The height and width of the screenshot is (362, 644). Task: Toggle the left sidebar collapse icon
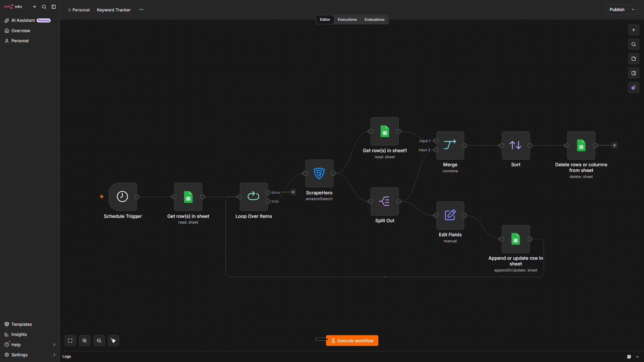(54, 7)
